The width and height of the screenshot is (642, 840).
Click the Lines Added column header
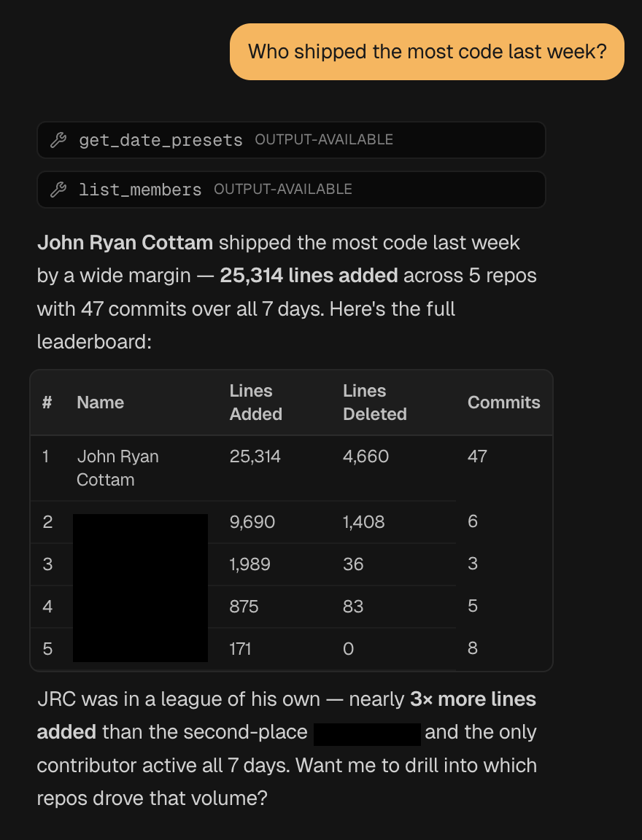coord(255,402)
